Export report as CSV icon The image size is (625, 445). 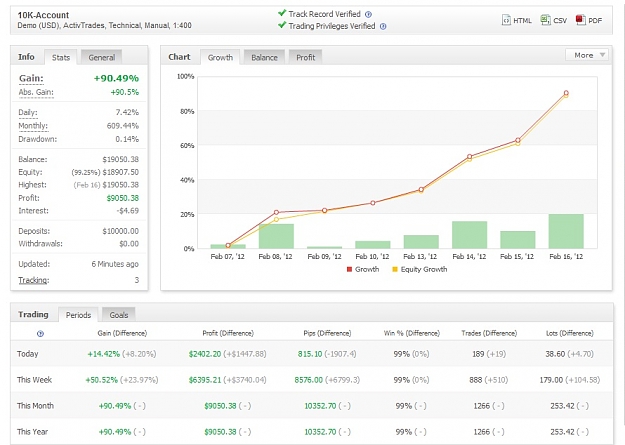pyautogui.click(x=545, y=20)
